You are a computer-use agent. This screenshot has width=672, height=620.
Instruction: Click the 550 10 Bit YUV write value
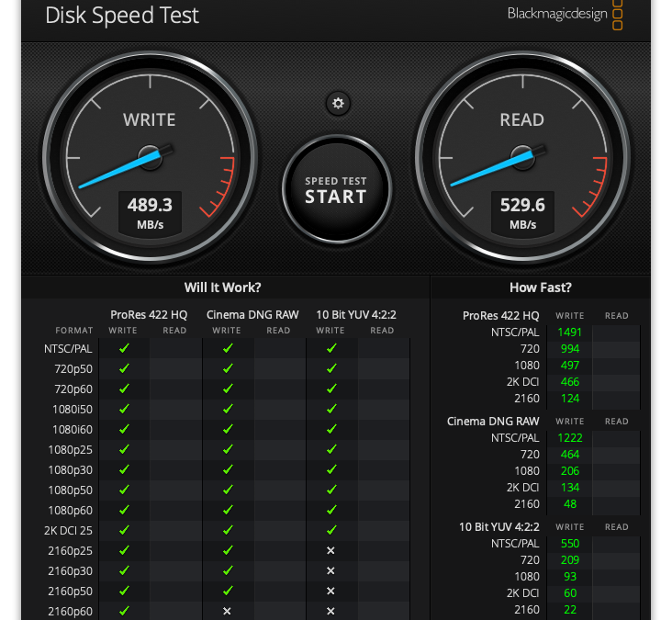point(569,544)
